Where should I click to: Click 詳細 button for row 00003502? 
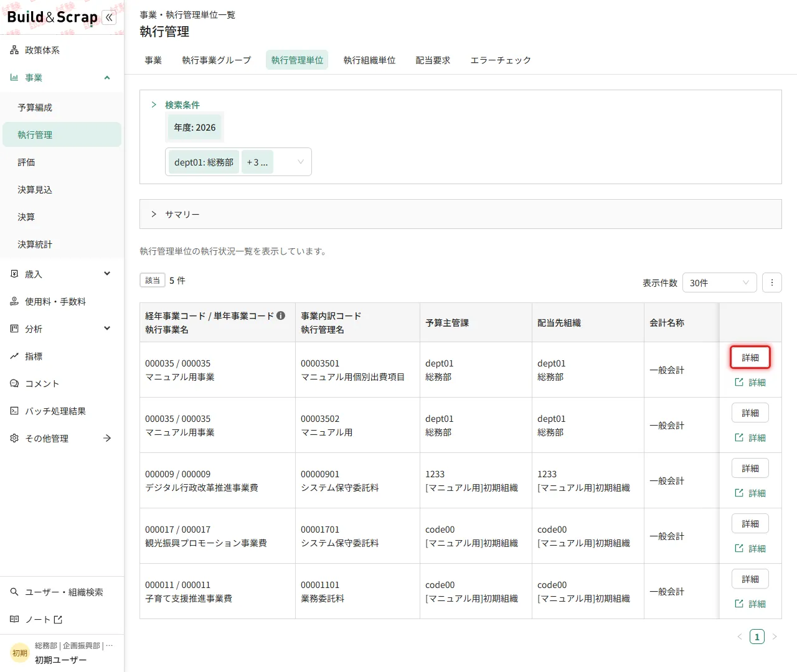tap(750, 413)
